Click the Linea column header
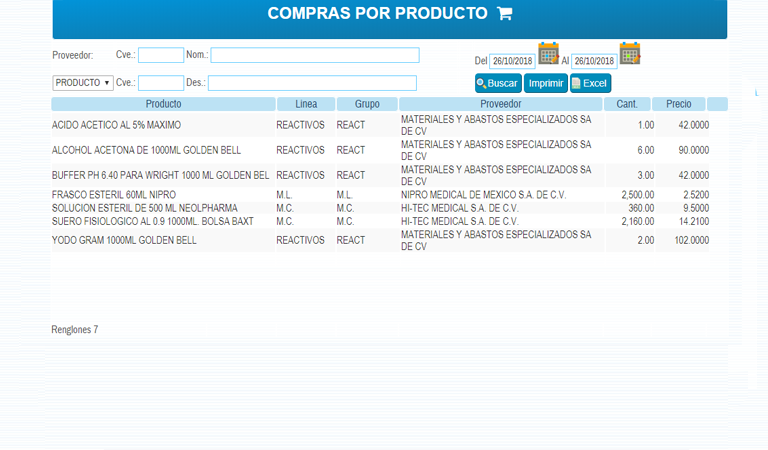This screenshot has width=768, height=450. pyautogui.click(x=306, y=104)
